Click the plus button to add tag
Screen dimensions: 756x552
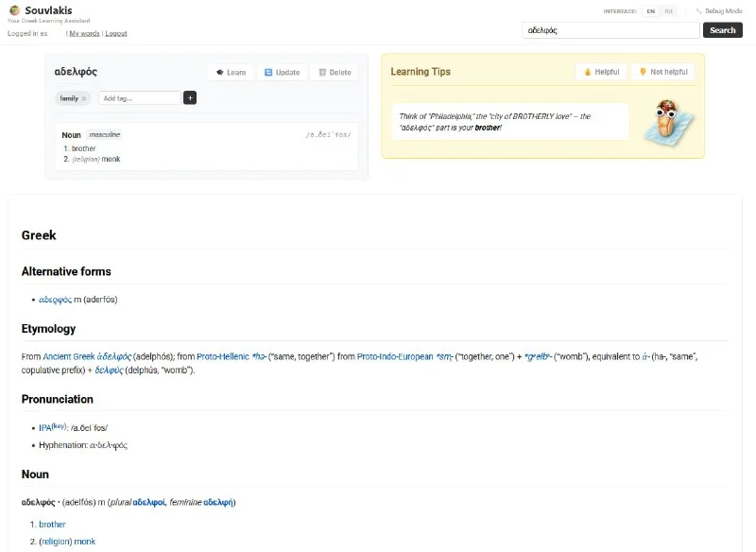pos(190,97)
